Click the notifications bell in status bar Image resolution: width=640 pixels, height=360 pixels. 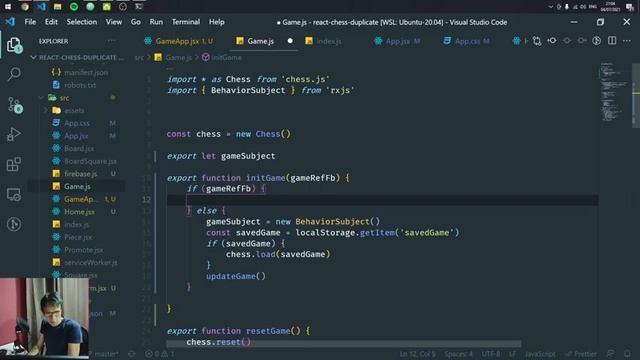[x=627, y=353]
